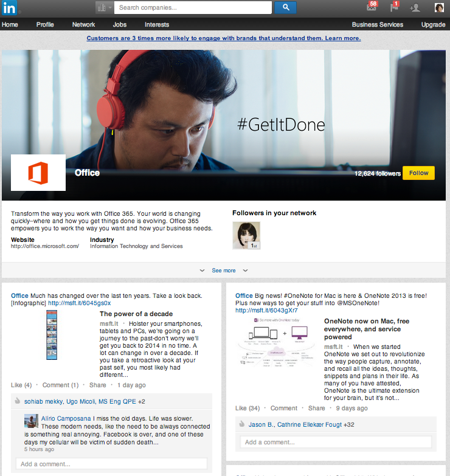Open 'OneNote now on Mac' article title
Viewport: 450px width, 476px height.
[367, 329]
